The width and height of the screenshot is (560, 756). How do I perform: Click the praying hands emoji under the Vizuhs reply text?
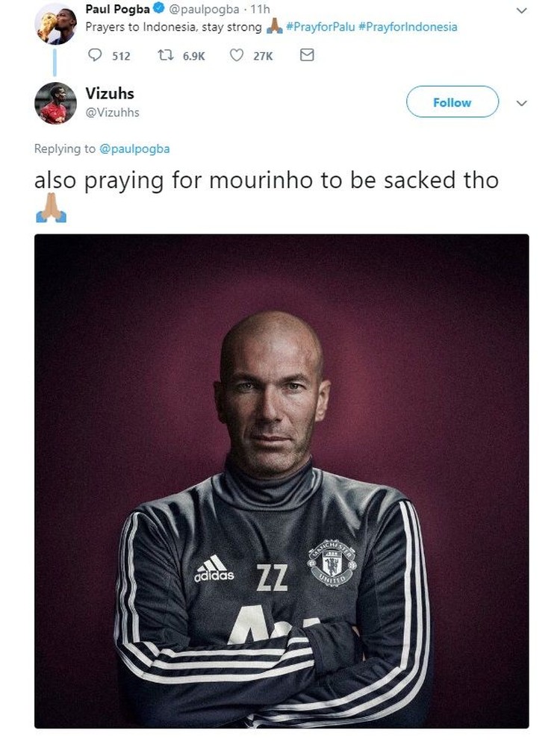[x=51, y=207]
